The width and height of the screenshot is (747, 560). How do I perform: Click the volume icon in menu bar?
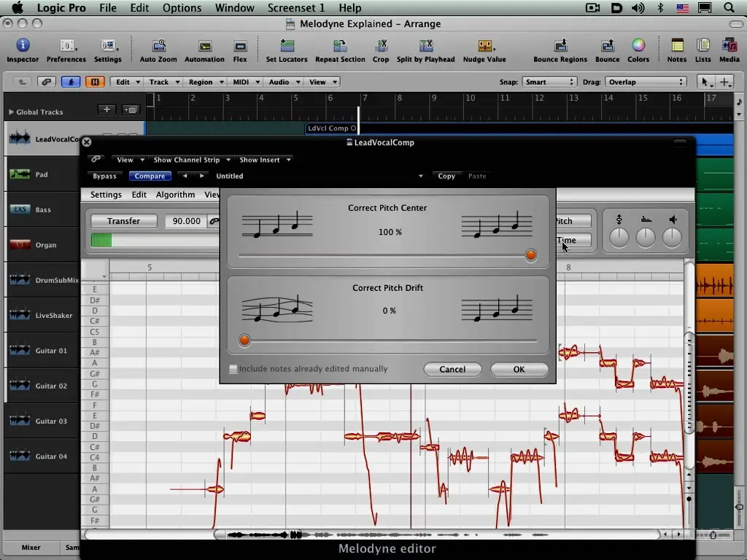point(638,7)
